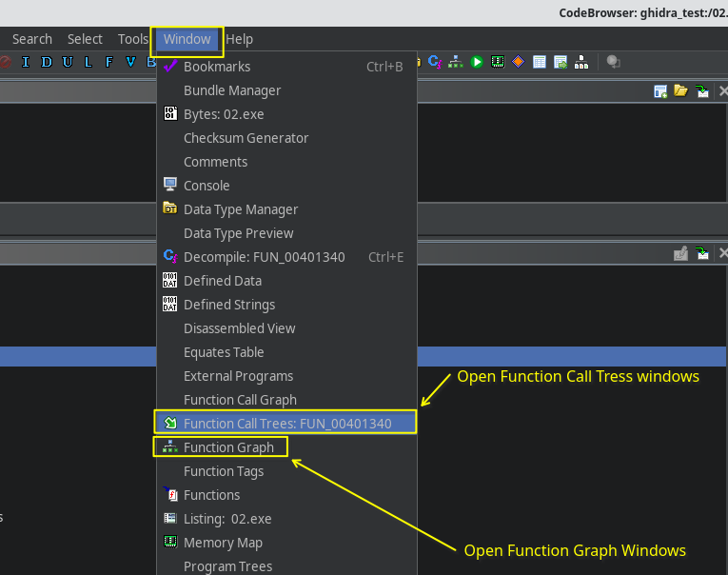Image resolution: width=728 pixels, height=575 pixels.
Task: Click the orange diamond toolbar icon
Action: [x=518, y=62]
